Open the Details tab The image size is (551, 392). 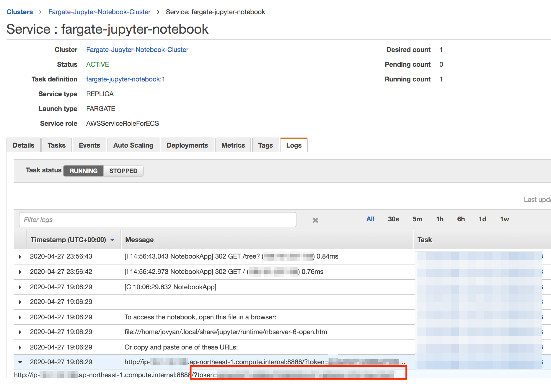(24, 145)
